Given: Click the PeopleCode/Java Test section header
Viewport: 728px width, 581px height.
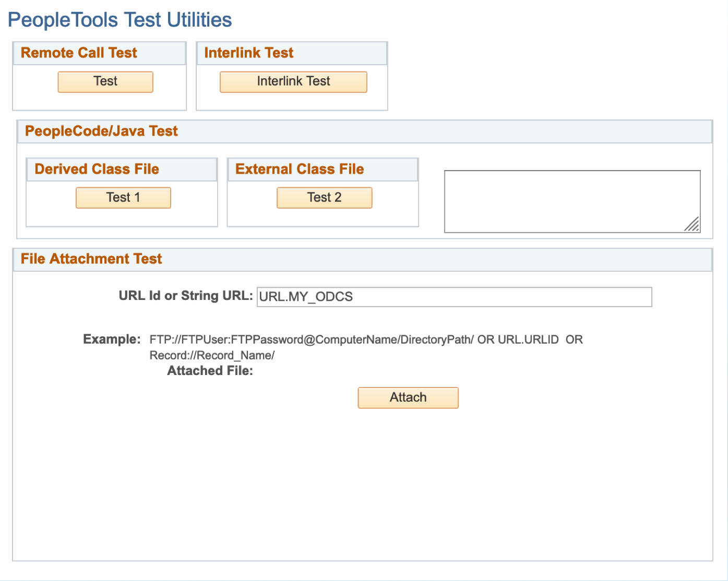Looking at the screenshot, I should point(101,131).
